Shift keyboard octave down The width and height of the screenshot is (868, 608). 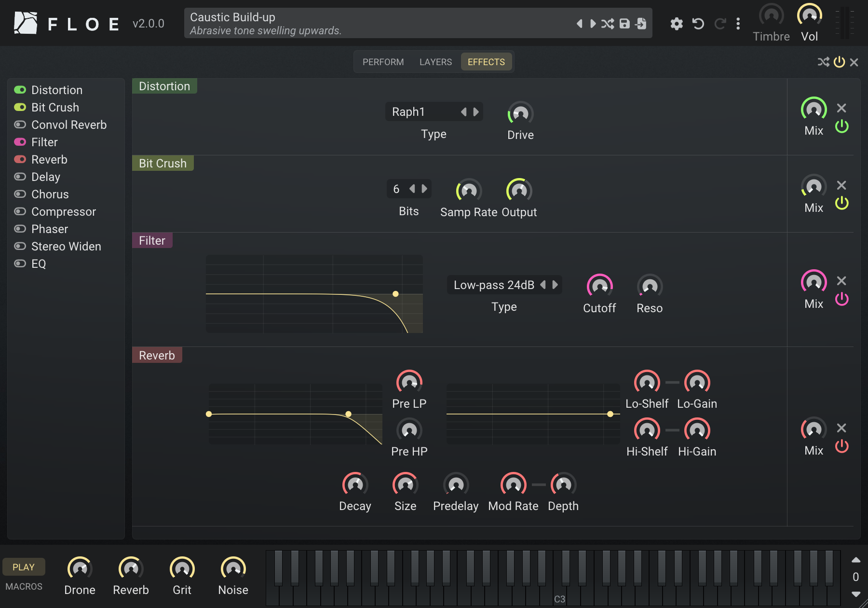pos(856,594)
